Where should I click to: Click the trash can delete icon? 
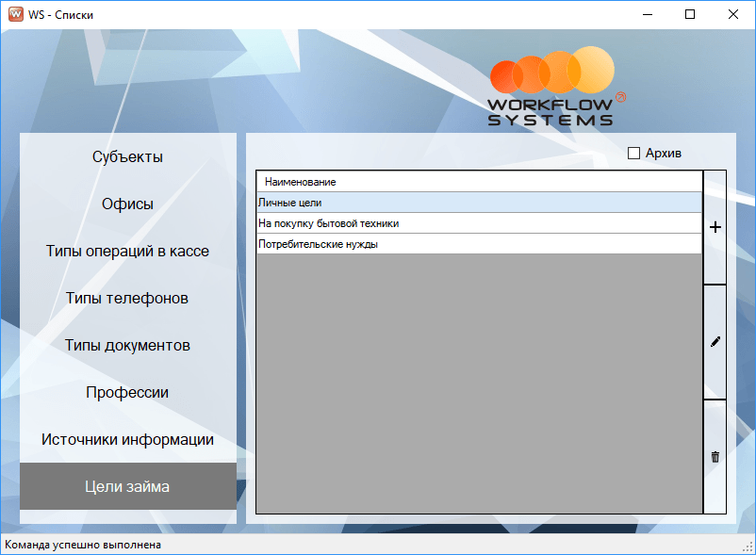click(715, 457)
